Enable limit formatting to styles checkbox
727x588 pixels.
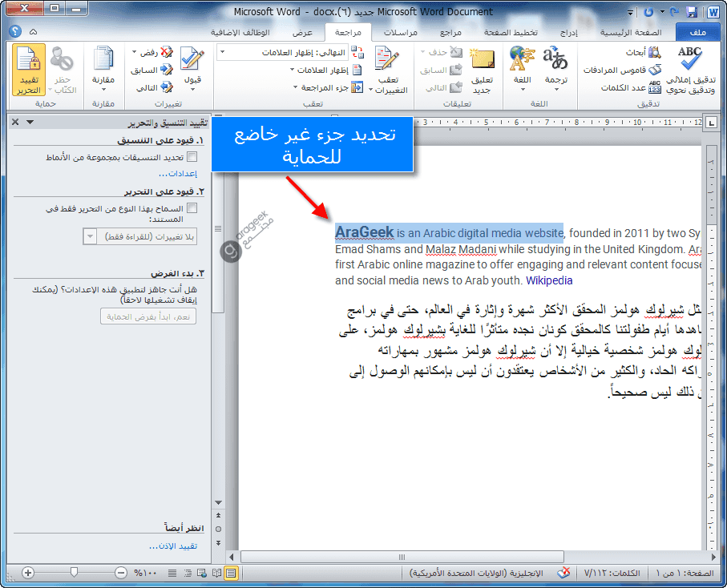point(192,158)
